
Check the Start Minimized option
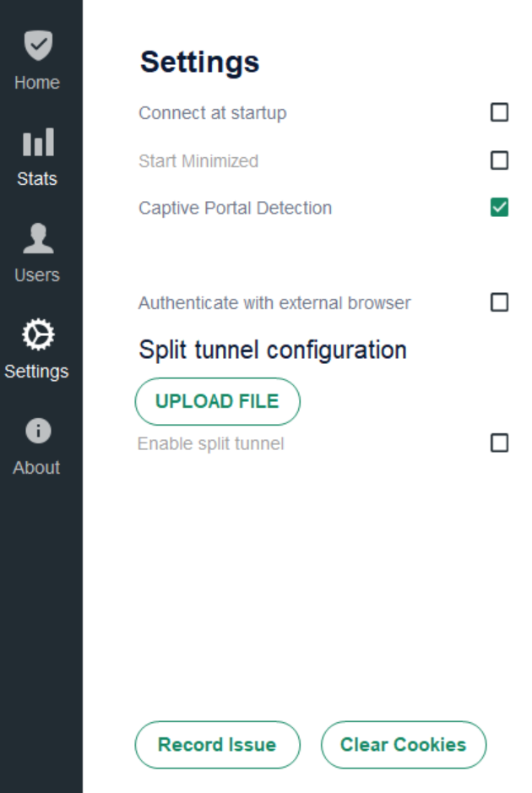(500, 160)
